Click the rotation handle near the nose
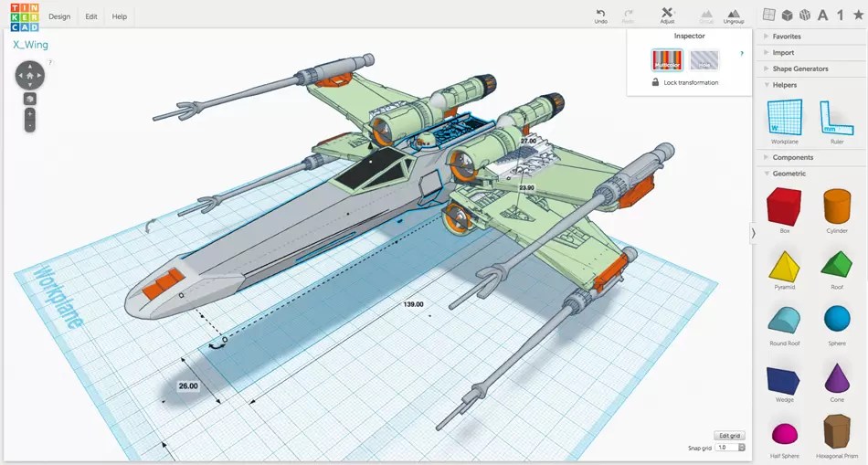This screenshot has height=465, width=868. [216, 346]
